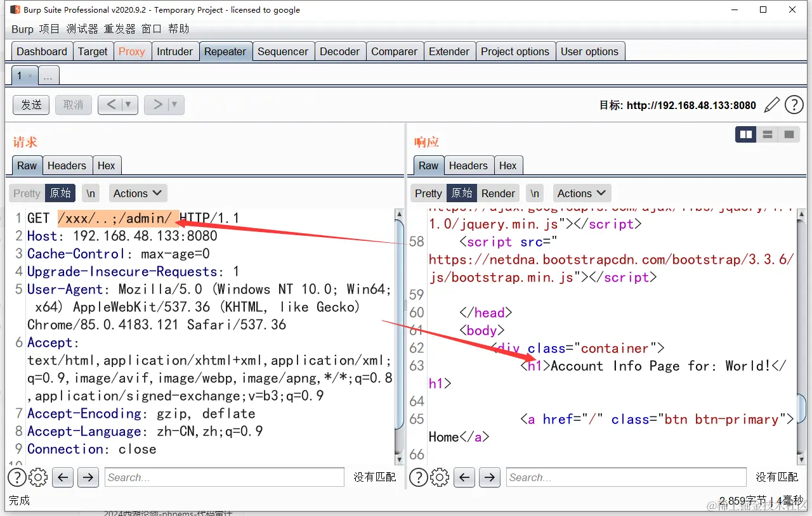The height and width of the screenshot is (516, 812).
Task: Open request search help question mark
Action: (x=17, y=477)
